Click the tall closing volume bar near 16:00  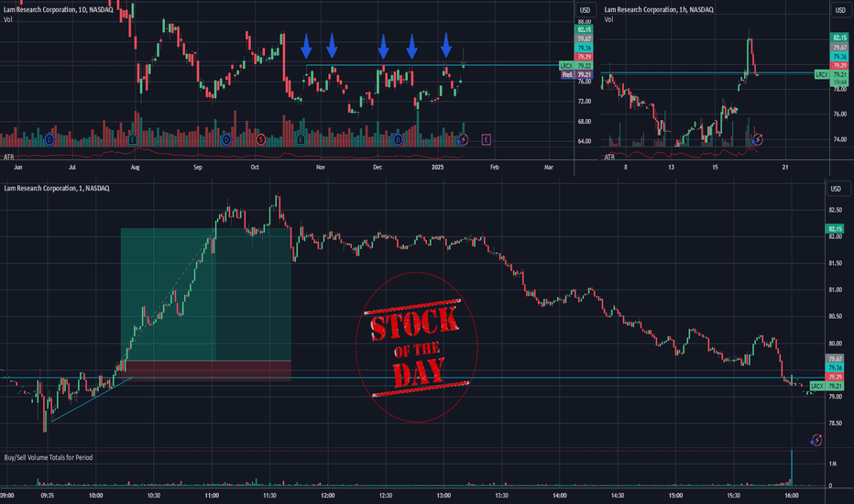792,467
